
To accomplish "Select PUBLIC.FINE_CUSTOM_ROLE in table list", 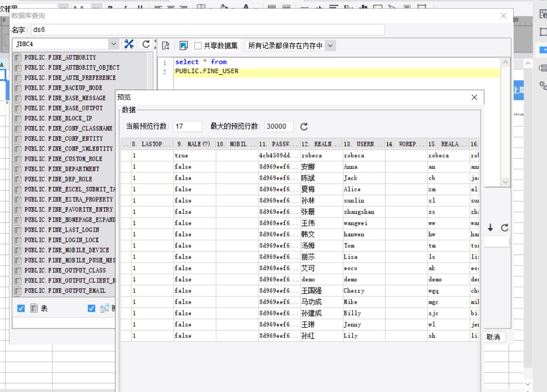I will (63, 159).
